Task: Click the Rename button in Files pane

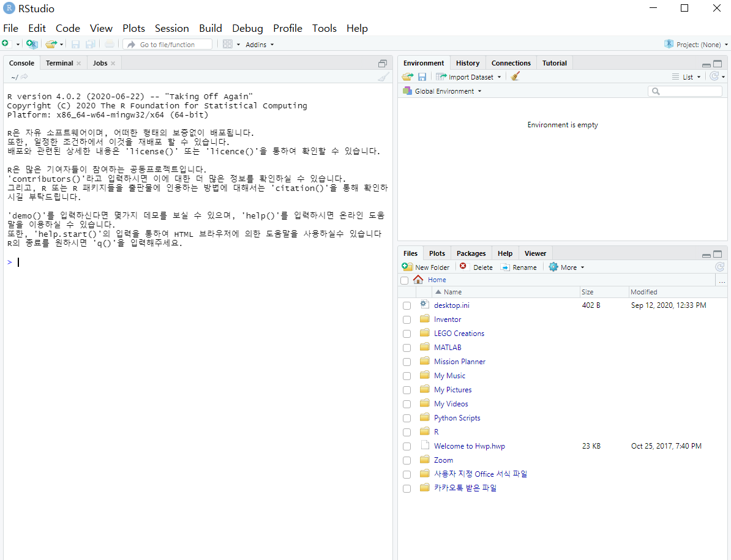Action: (519, 267)
